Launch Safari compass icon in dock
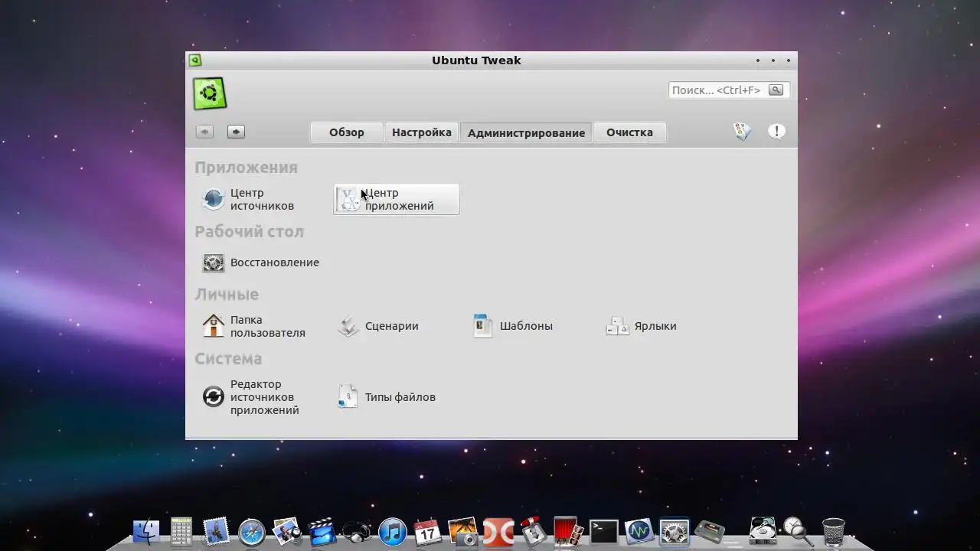 click(x=251, y=532)
